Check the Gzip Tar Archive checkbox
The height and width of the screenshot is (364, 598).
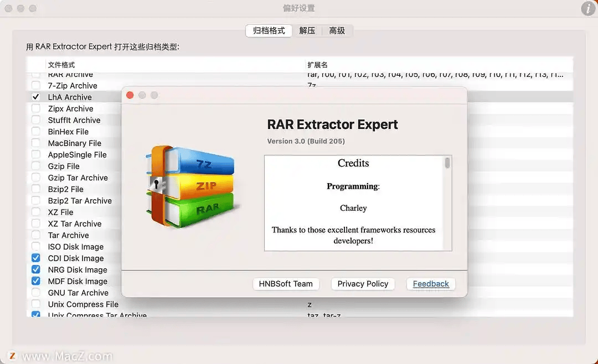(36, 177)
